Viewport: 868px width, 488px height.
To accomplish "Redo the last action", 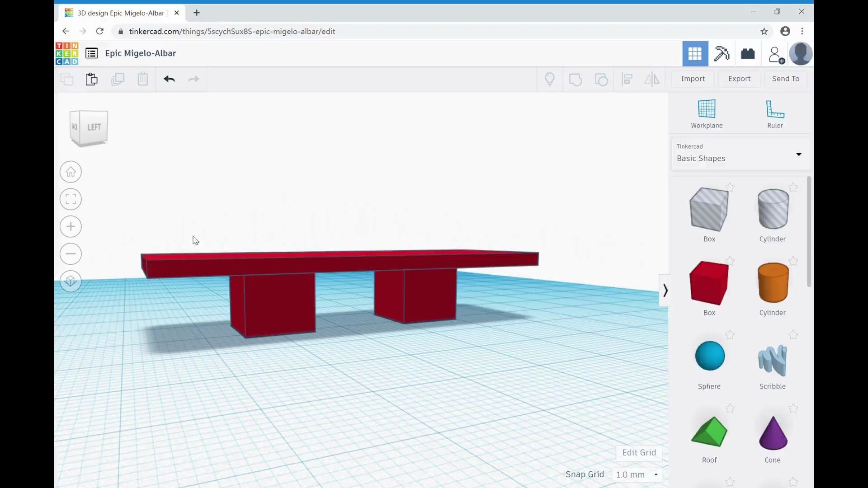I will 193,79.
